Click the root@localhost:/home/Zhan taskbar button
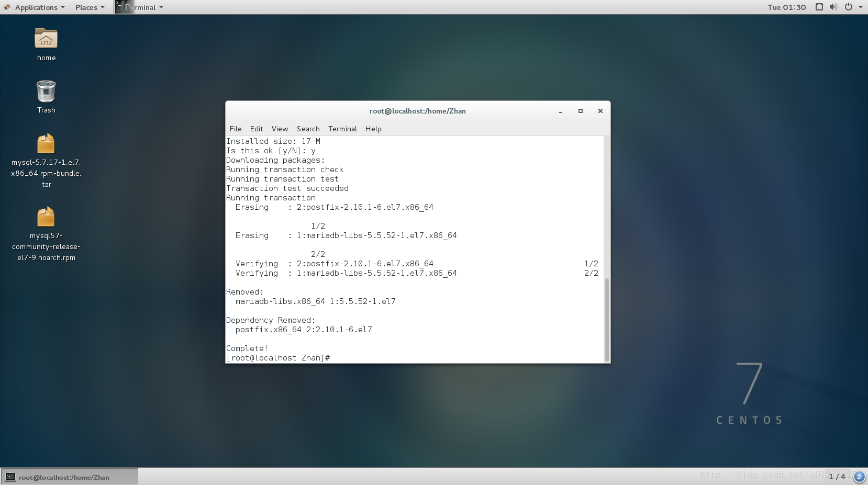 (x=70, y=477)
